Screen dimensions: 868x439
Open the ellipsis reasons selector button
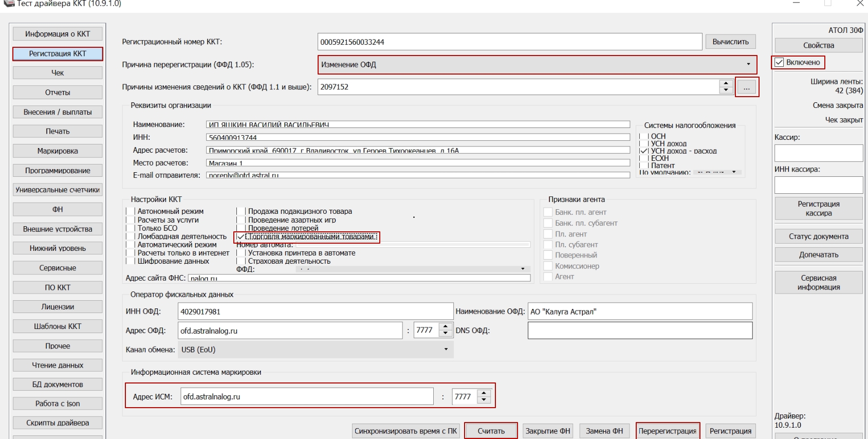pos(747,87)
